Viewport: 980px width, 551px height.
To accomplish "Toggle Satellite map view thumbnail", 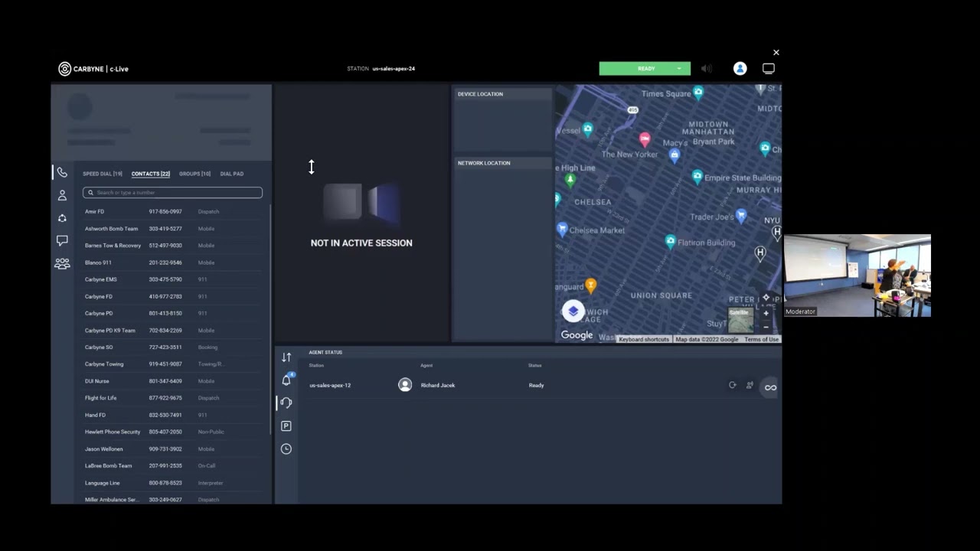I will pyautogui.click(x=740, y=320).
